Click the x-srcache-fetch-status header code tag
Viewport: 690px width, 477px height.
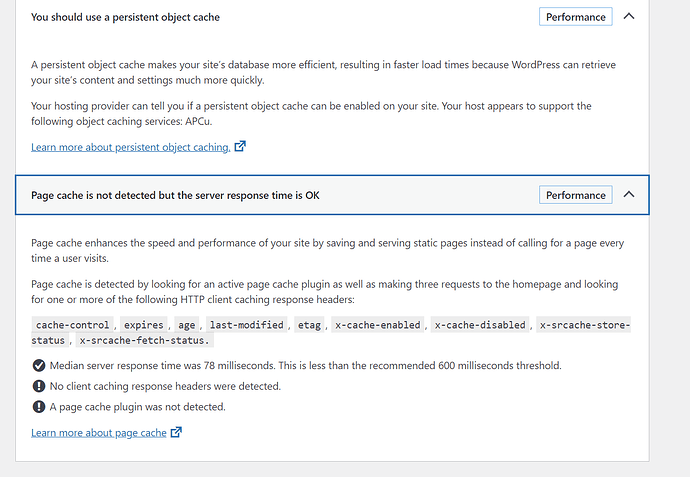pos(144,340)
